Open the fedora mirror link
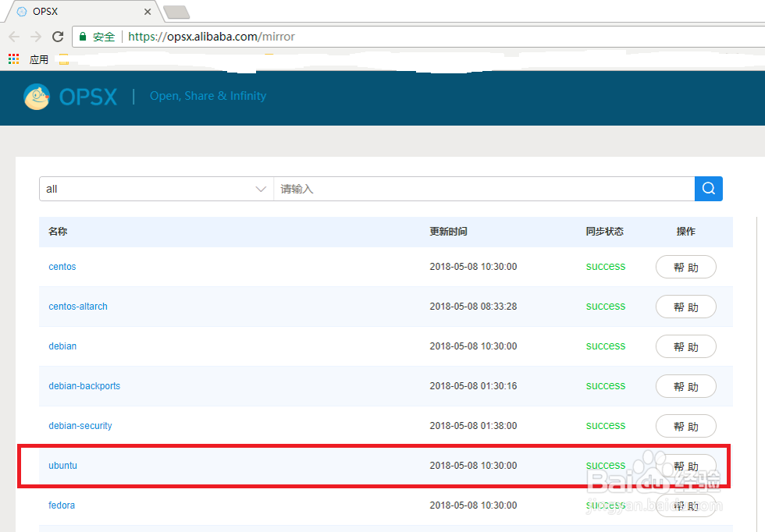Image resolution: width=765 pixels, height=532 pixels. 62,505
